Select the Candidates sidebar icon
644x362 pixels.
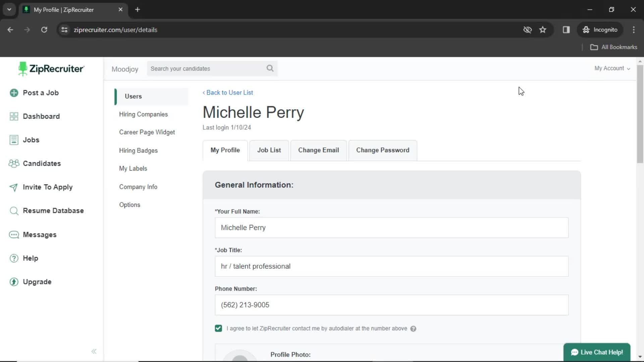(14, 164)
